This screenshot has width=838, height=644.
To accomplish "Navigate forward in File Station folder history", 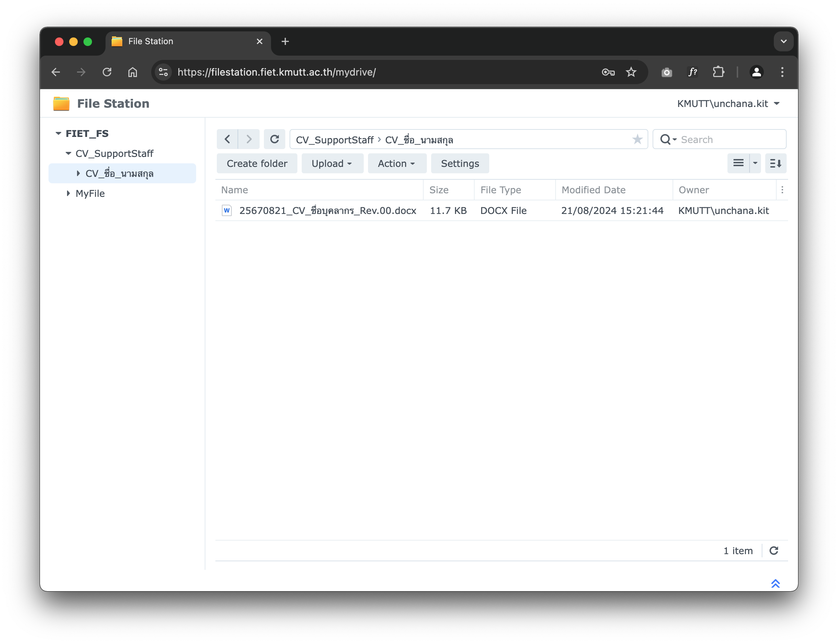I will click(x=249, y=139).
